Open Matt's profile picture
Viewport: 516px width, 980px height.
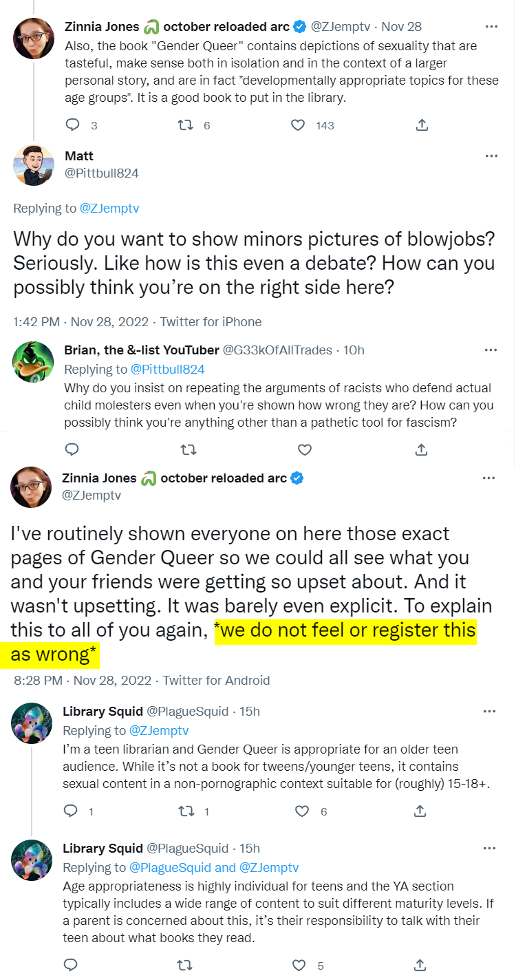click(x=33, y=165)
